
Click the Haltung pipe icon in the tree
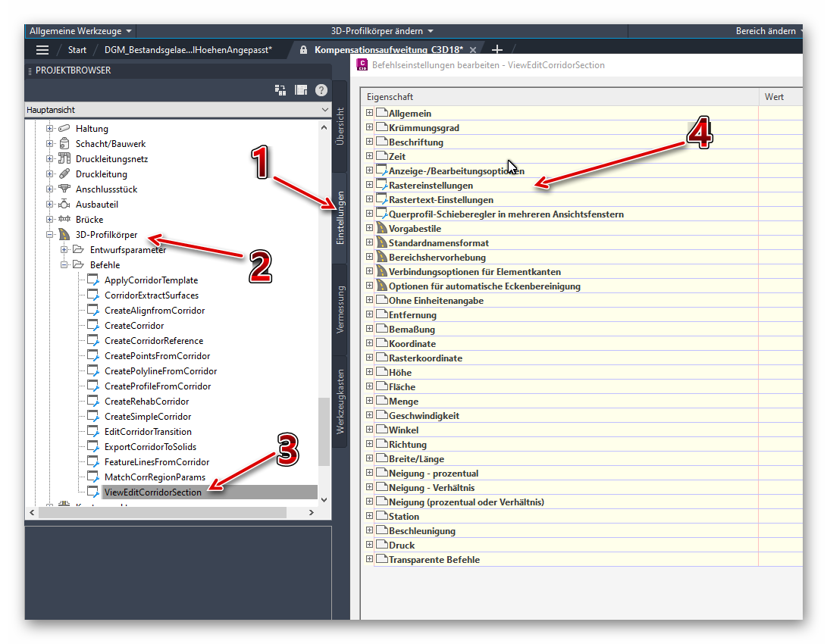coord(63,128)
